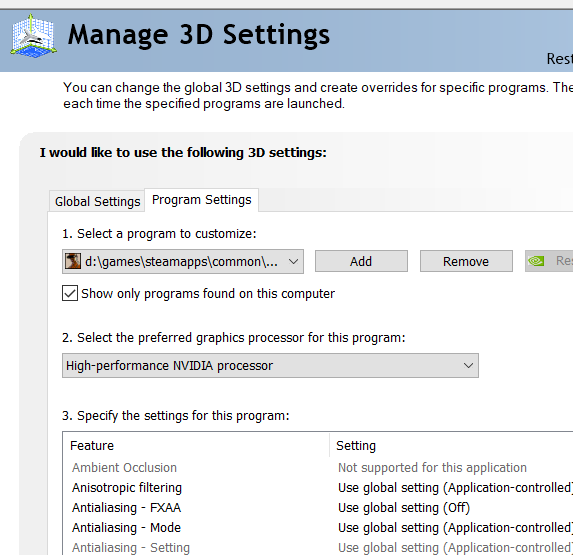
Task: Open Antialiasing - FXAA setting value (Off)
Action: [404, 508]
